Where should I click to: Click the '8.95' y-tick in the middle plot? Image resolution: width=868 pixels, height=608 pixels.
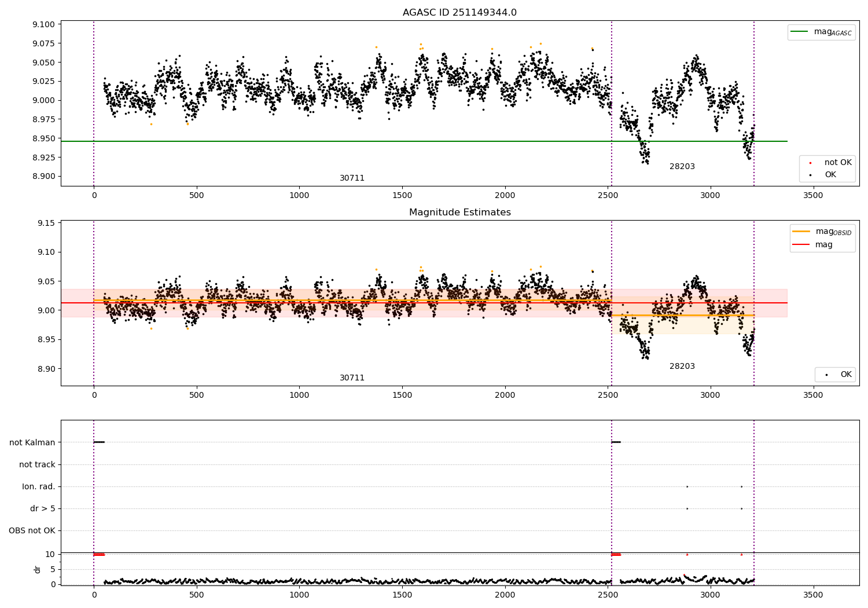[46, 339]
